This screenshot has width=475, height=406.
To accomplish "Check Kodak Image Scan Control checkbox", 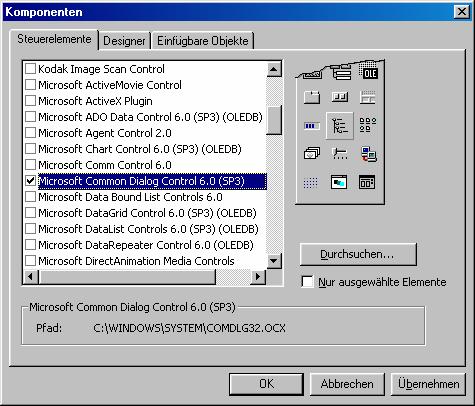I will click(x=30, y=69).
